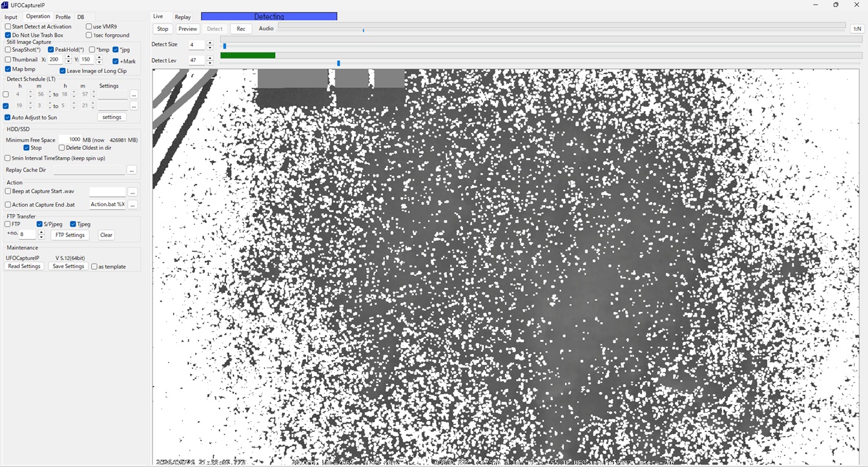Open FTP Settings
The width and height of the screenshot is (868, 467).
pos(70,235)
